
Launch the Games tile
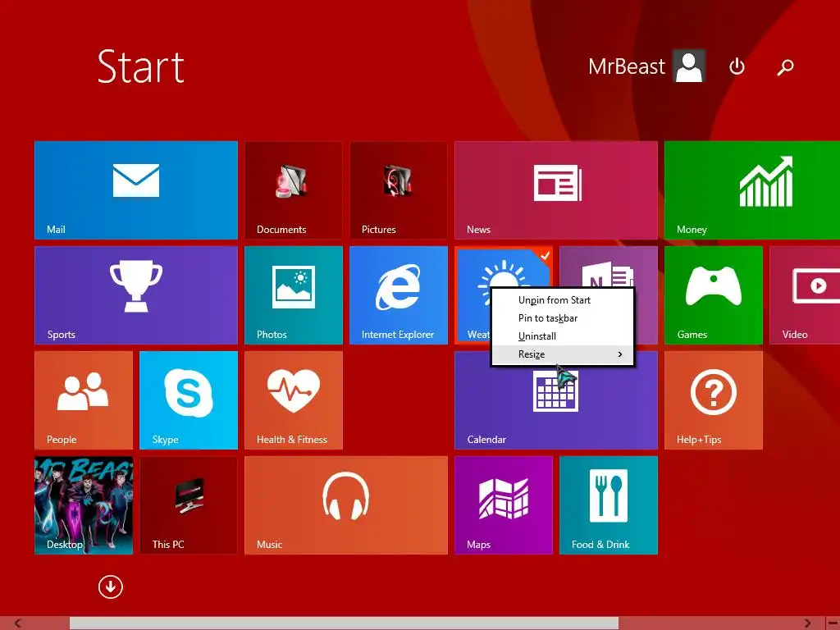pyautogui.click(x=714, y=295)
